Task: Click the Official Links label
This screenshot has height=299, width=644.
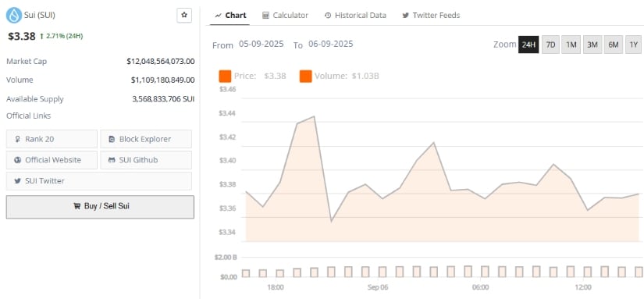Action: tap(29, 116)
